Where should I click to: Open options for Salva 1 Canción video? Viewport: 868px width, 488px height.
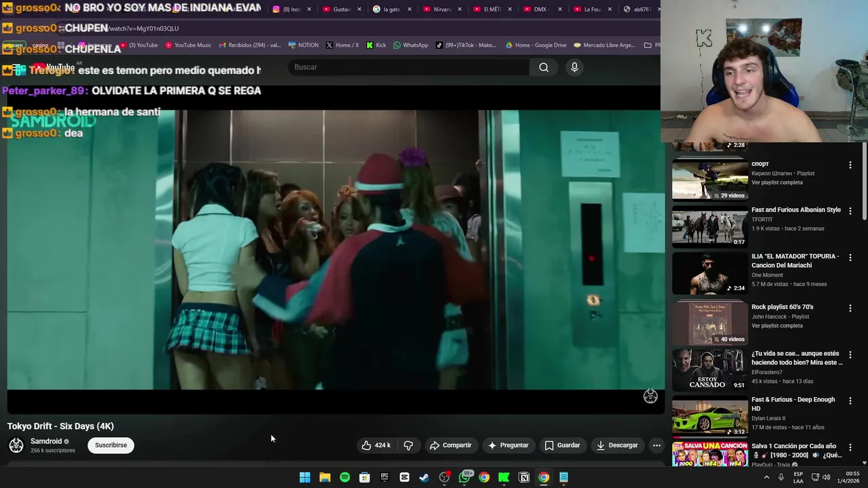[850, 447]
